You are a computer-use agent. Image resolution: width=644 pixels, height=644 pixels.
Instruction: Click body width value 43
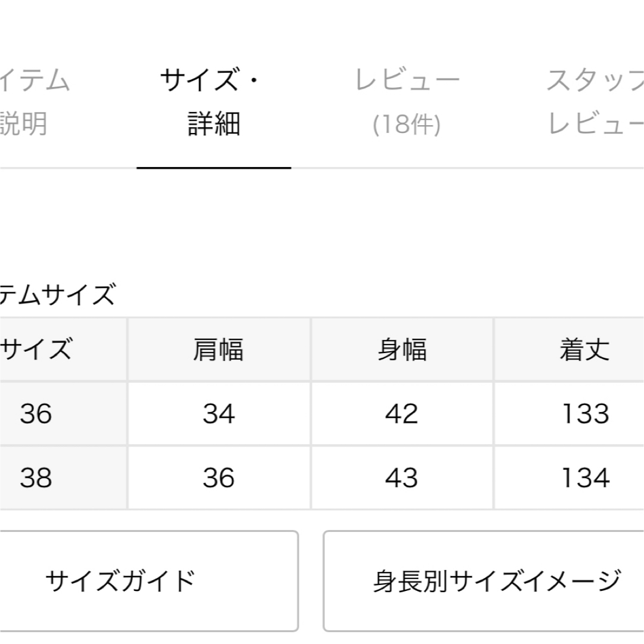(x=402, y=477)
